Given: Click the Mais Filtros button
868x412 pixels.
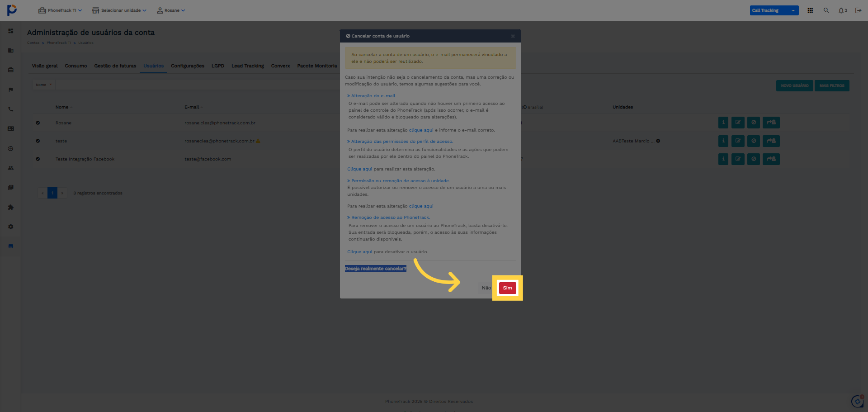Looking at the screenshot, I should [x=832, y=86].
